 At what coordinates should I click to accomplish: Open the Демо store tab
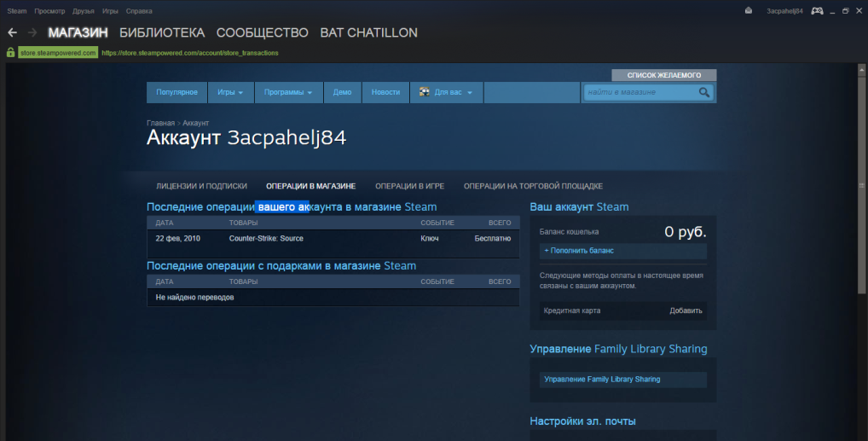tap(342, 92)
